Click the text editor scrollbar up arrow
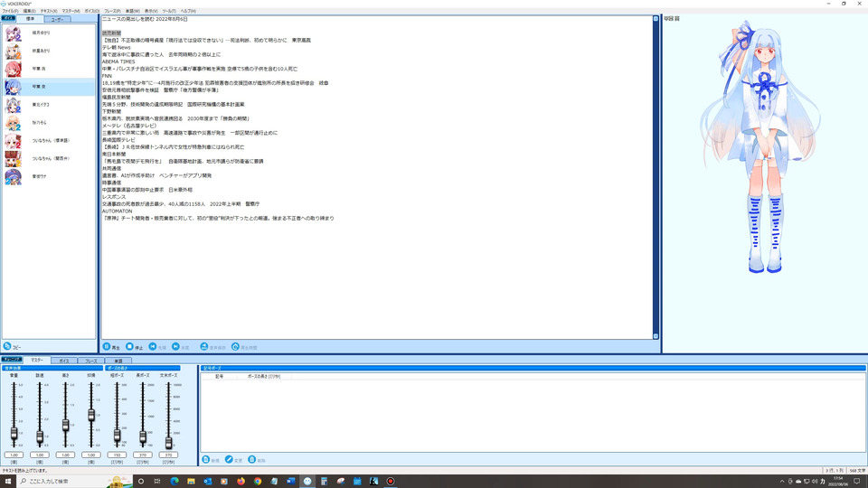Image resolution: width=868 pixels, height=488 pixels. (x=656, y=19)
